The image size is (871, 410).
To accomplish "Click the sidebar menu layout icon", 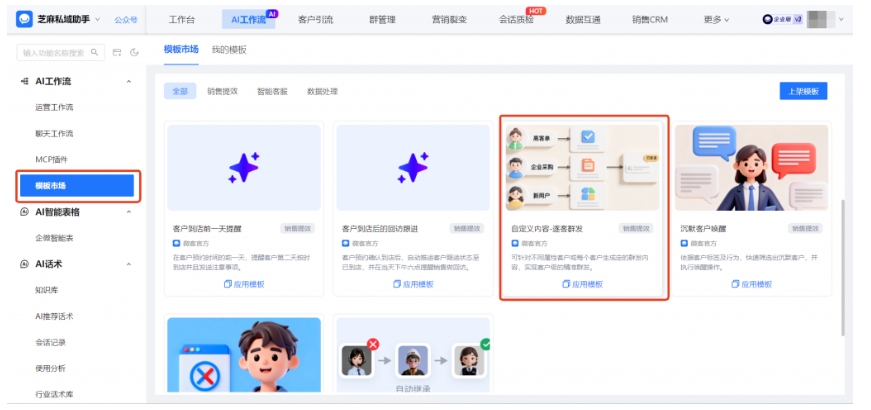I will click(117, 53).
